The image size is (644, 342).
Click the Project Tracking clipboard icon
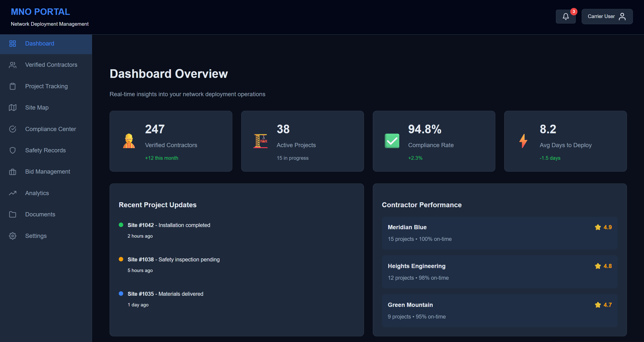13,86
